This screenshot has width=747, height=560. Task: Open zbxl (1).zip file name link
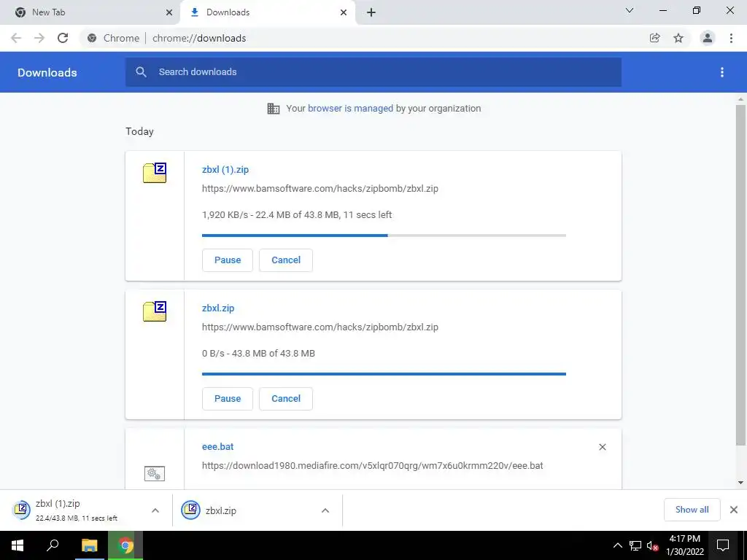point(225,169)
